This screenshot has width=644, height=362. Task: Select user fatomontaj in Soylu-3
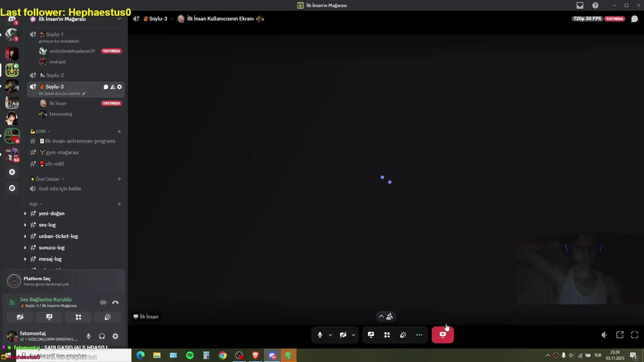coord(60,114)
